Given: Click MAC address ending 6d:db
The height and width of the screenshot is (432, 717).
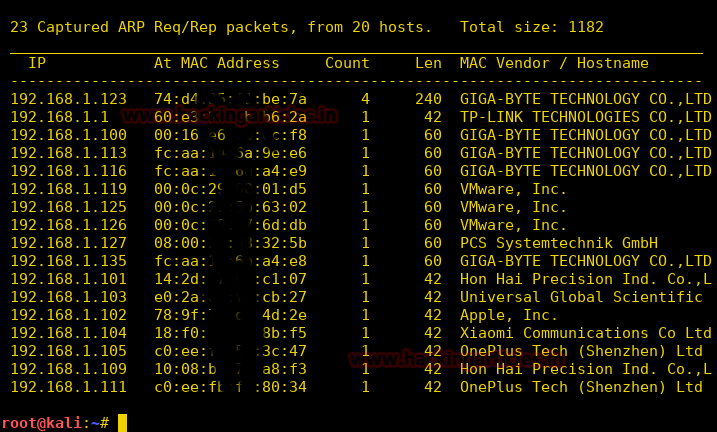Looking at the screenshot, I should point(230,225).
